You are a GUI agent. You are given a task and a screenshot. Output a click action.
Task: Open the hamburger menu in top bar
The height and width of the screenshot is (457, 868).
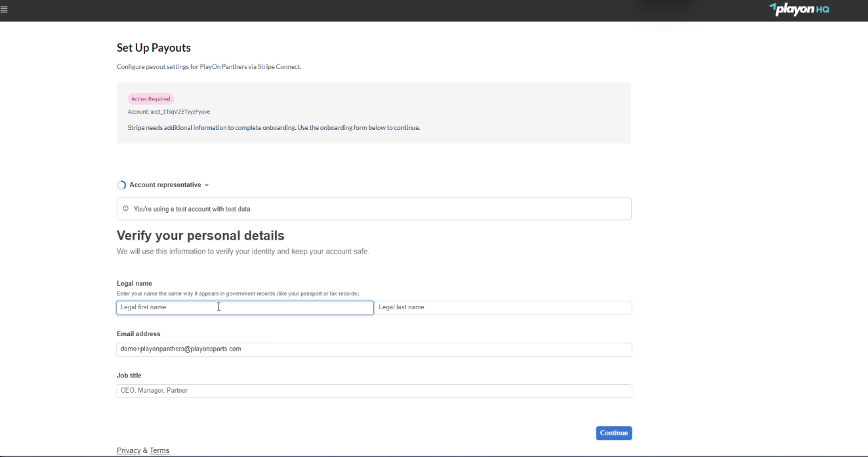point(4,10)
